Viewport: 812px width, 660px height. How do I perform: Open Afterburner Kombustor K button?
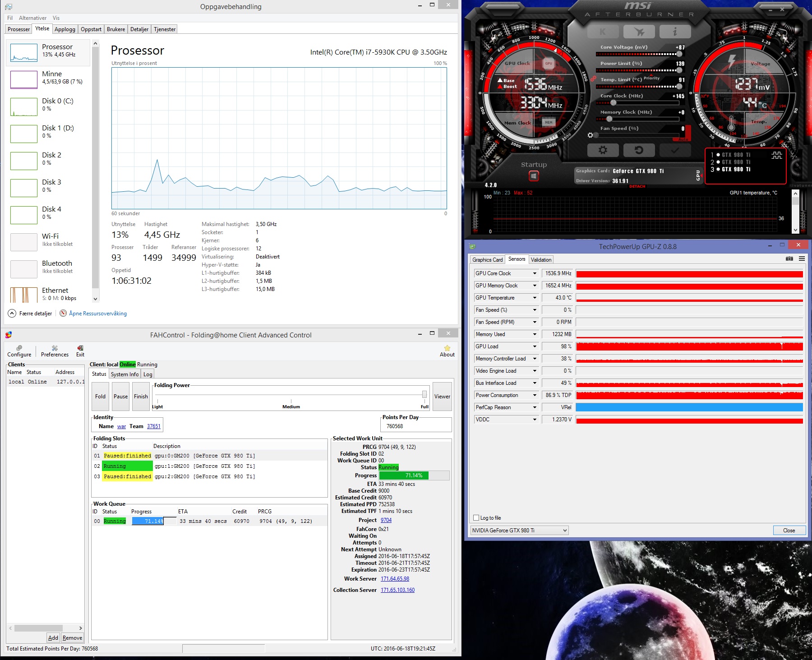[x=603, y=32]
